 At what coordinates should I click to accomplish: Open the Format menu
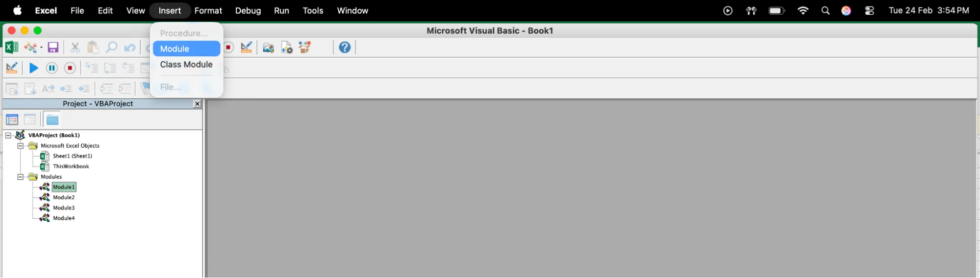(208, 10)
